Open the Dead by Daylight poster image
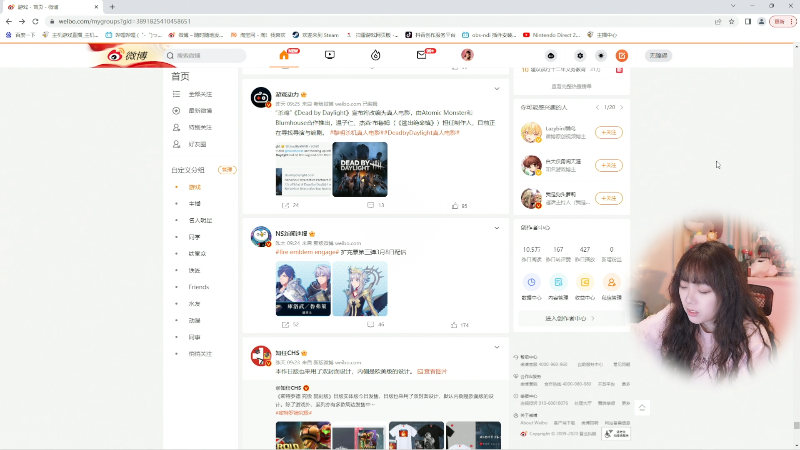This screenshot has width=800, height=450. point(360,169)
